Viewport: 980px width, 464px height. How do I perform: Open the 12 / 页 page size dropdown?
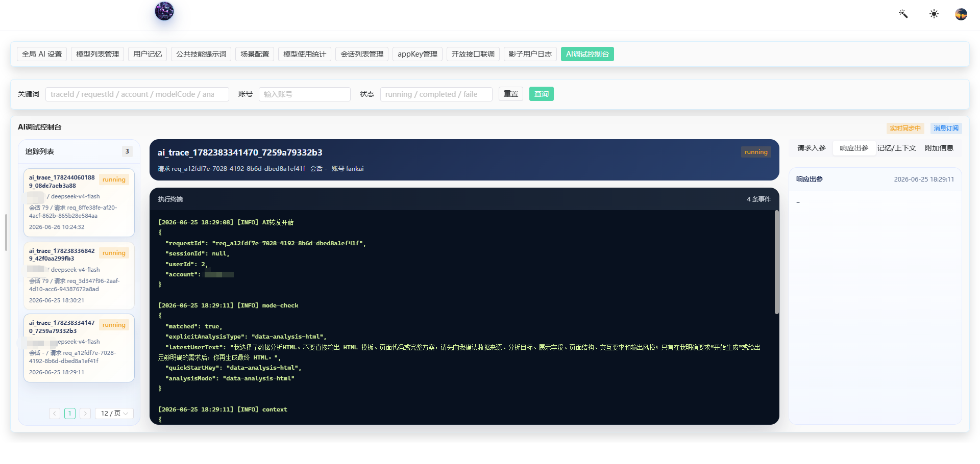point(114,414)
